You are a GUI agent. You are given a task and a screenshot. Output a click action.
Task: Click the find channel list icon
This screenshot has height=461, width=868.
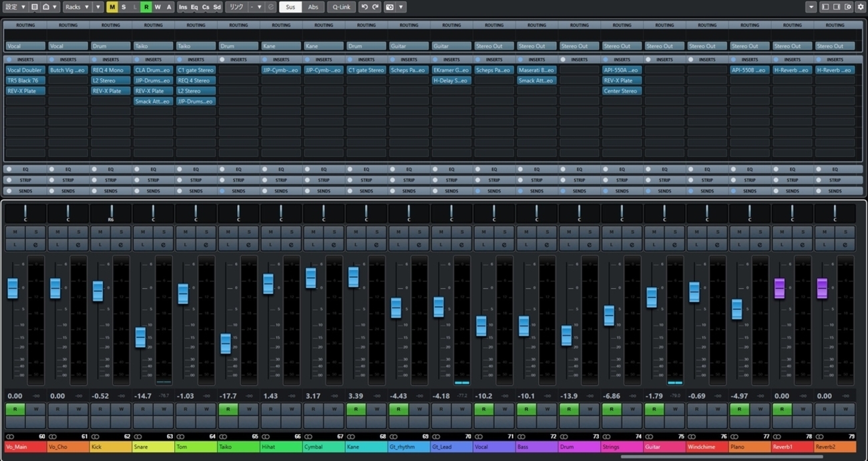pyautogui.click(x=35, y=7)
